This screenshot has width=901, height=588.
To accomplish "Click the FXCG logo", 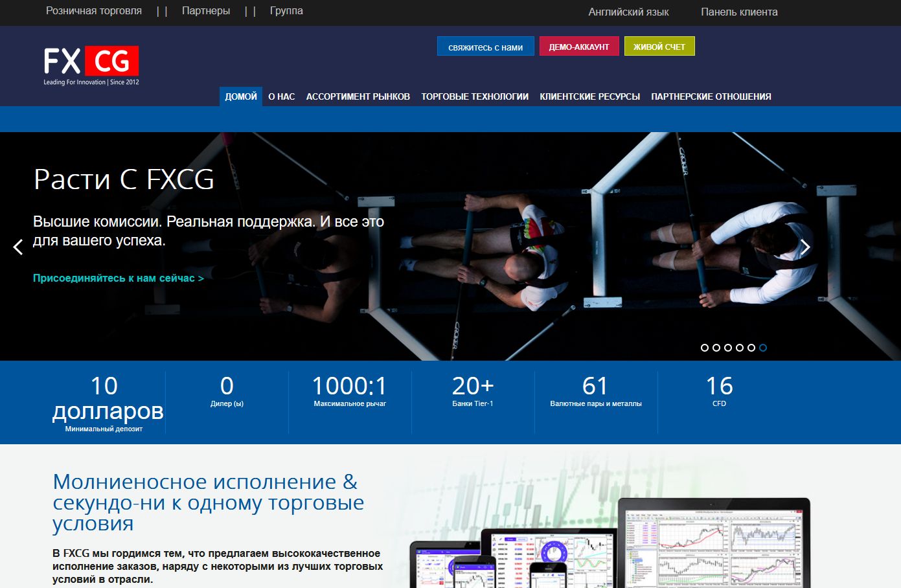I will 89,62.
